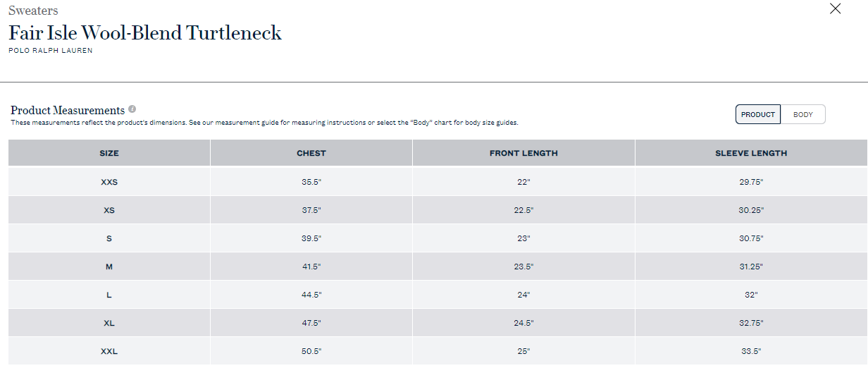Click the FRONT LENGTH column header
Viewport: 868px width, 373px height.
[523, 153]
